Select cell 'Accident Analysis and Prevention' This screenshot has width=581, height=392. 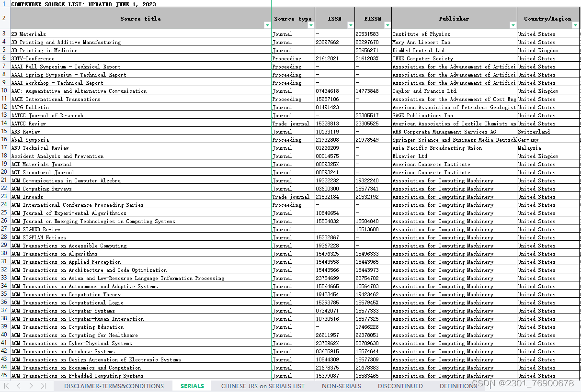pyautogui.click(x=141, y=156)
